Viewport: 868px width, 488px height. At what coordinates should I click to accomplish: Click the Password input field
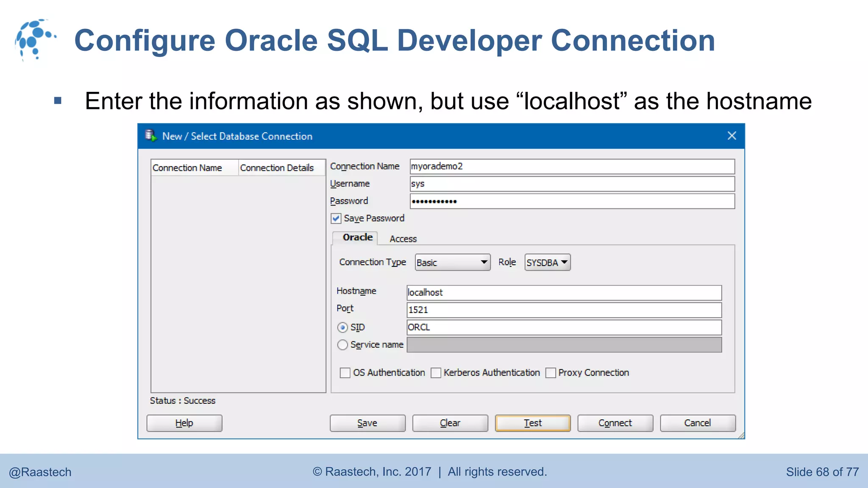click(572, 201)
